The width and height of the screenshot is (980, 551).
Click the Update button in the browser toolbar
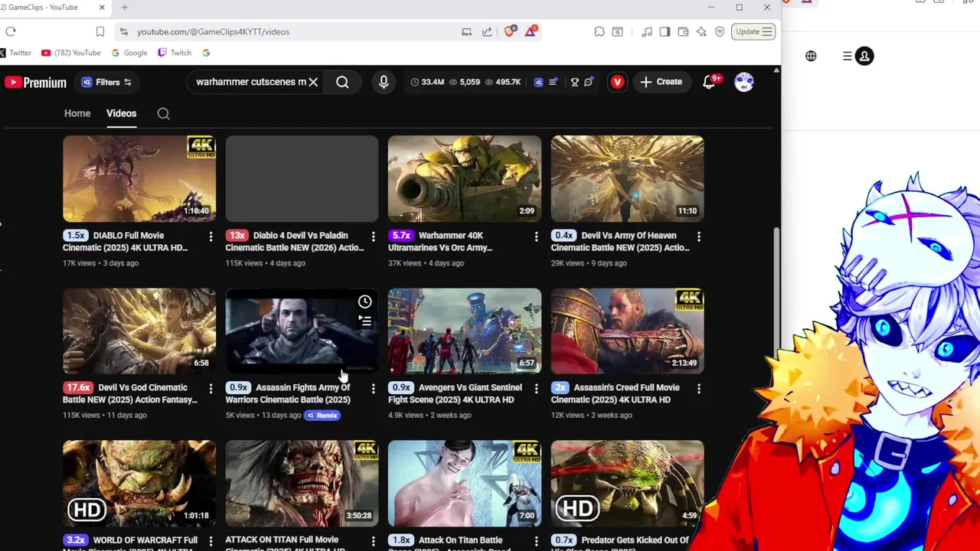pos(753,31)
